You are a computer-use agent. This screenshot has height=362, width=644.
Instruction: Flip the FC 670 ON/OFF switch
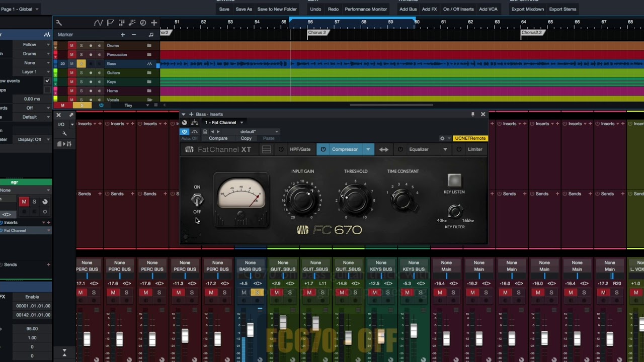click(197, 200)
